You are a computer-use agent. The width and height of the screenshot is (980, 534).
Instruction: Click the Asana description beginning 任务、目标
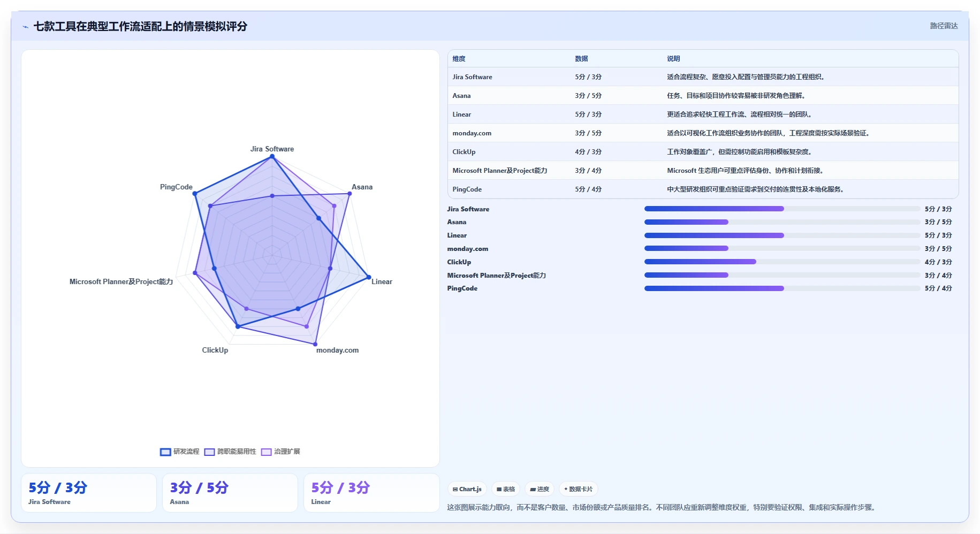[737, 96]
